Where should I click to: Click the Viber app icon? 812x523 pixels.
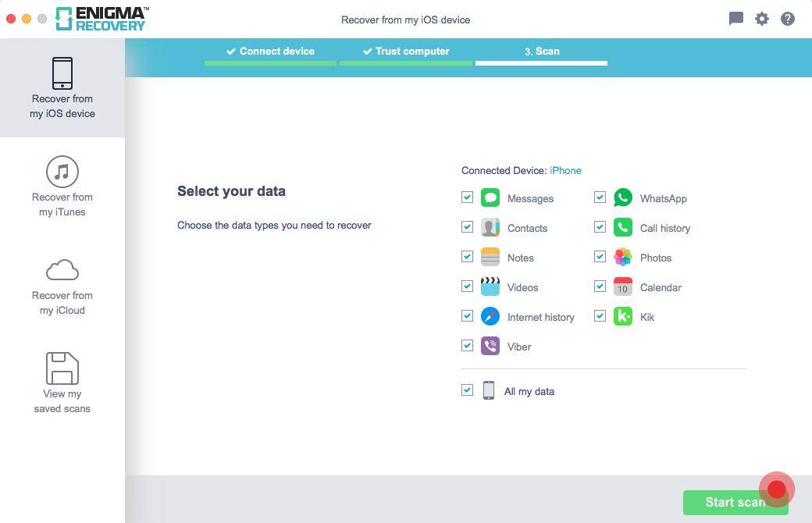click(x=490, y=345)
